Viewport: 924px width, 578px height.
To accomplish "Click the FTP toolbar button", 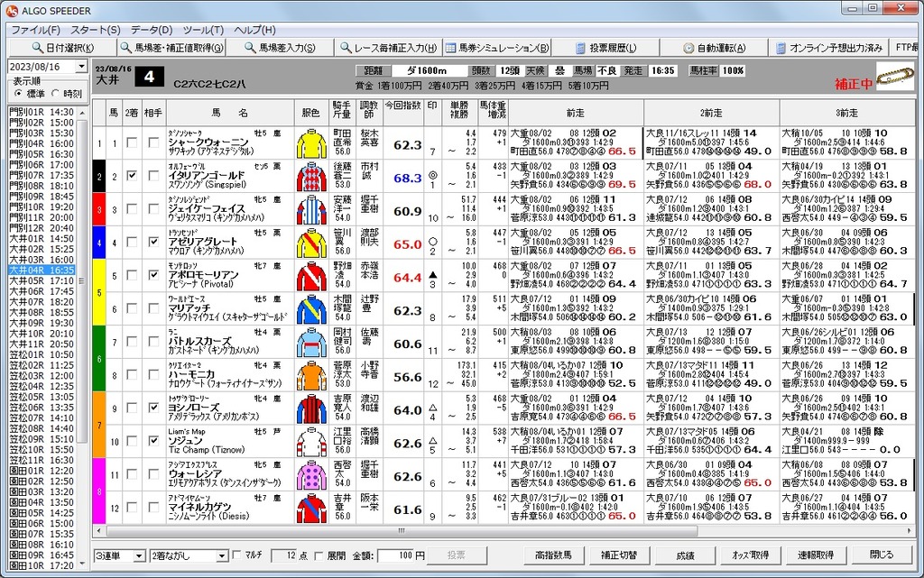I will click(906, 48).
